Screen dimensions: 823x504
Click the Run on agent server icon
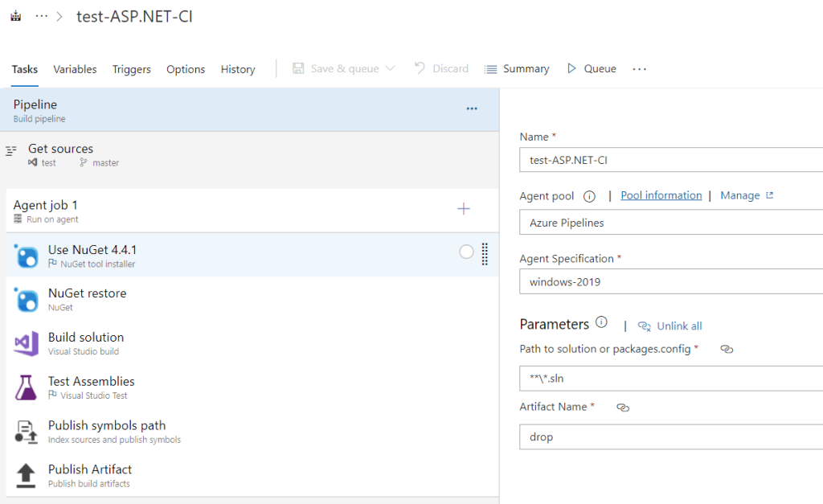point(18,219)
